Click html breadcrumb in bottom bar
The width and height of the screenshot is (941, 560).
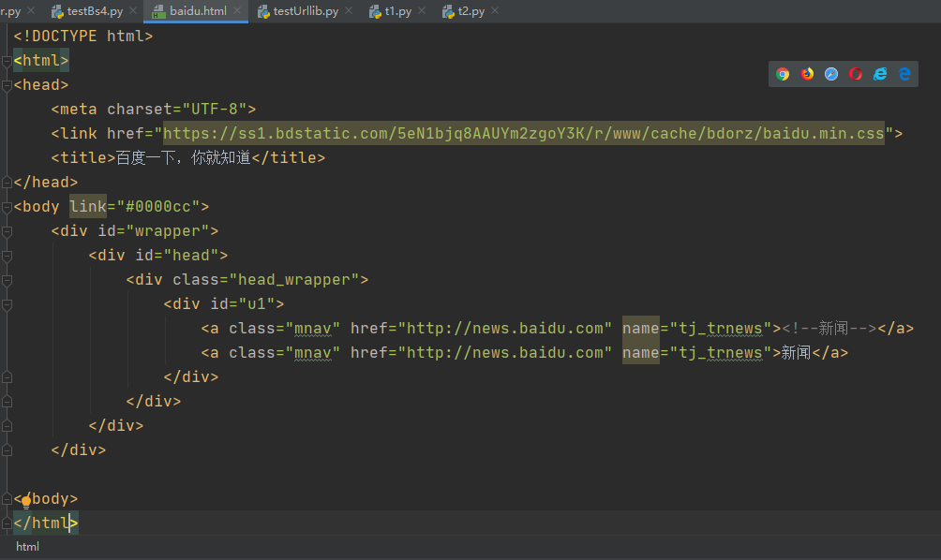point(27,547)
